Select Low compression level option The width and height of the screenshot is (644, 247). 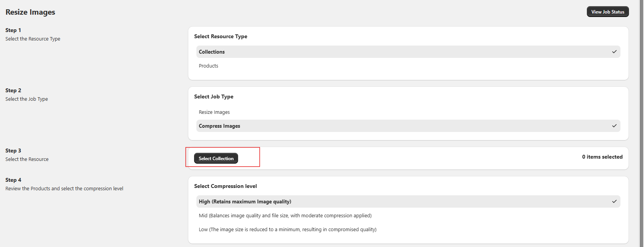pos(408,230)
